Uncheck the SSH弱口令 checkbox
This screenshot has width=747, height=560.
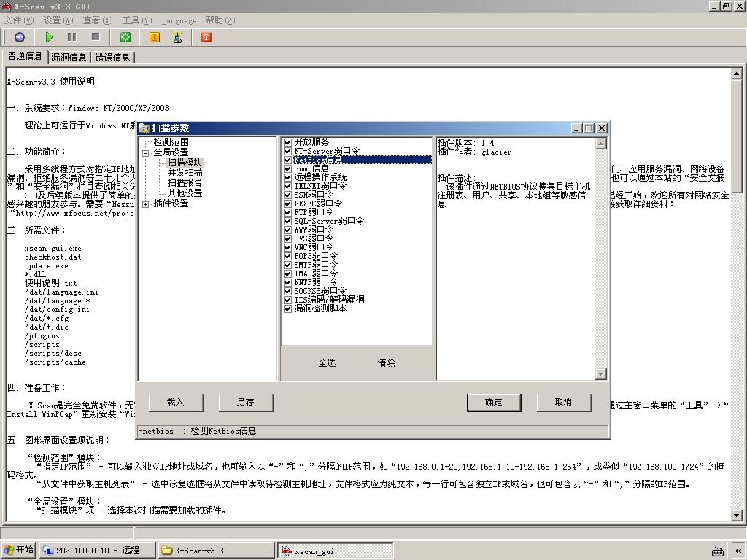[x=287, y=195]
